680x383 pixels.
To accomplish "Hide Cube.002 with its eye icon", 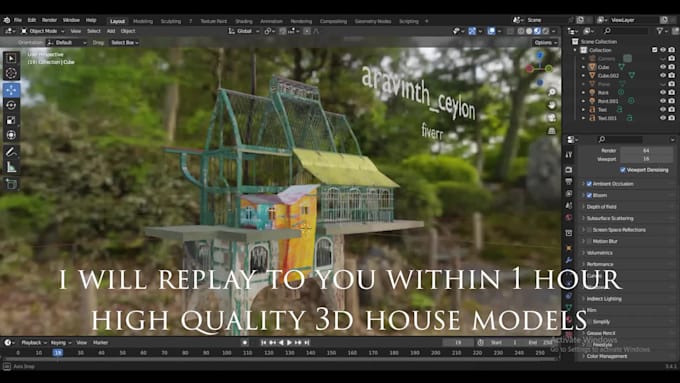I will [663, 75].
